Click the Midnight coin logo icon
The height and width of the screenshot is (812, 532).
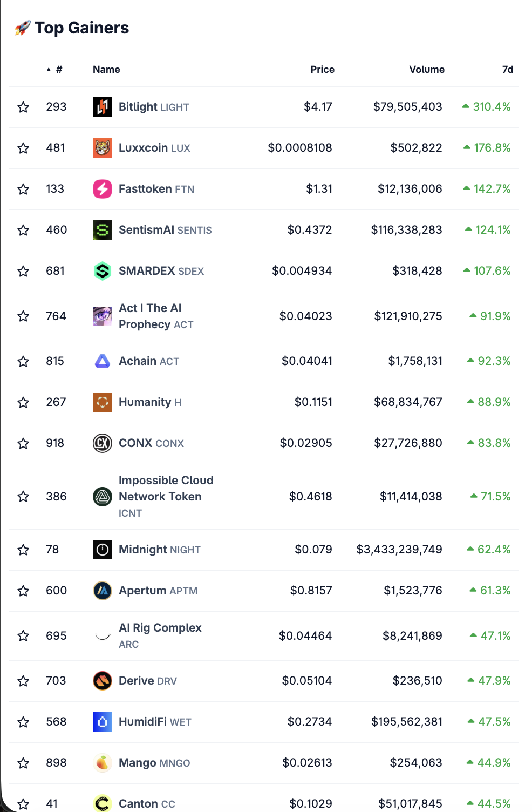pyautogui.click(x=102, y=550)
